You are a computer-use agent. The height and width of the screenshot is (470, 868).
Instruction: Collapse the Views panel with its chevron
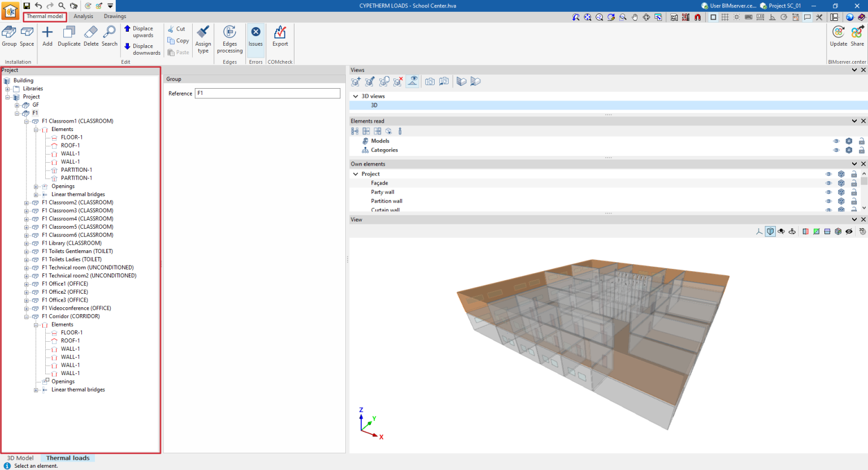click(x=854, y=69)
